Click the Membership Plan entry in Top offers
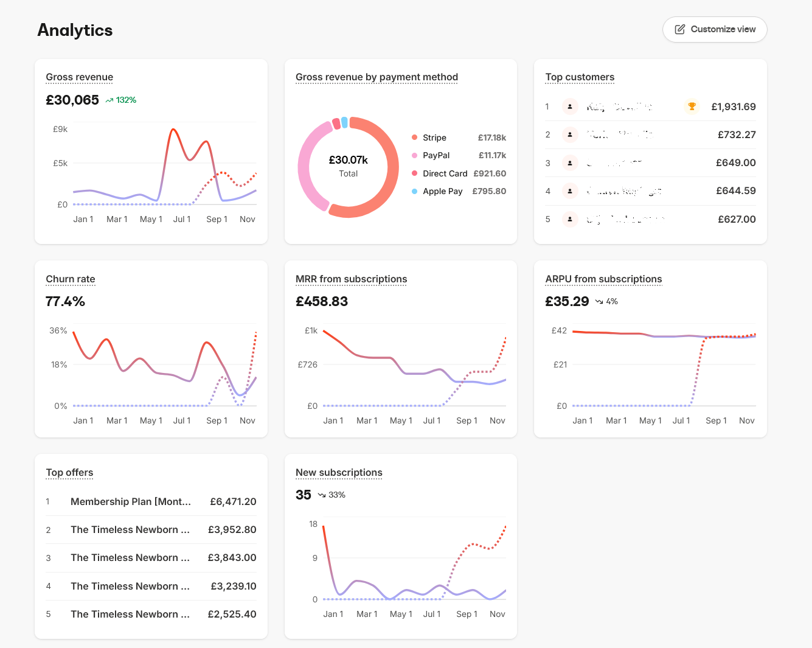Viewport: 812px width, 648px height. (131, 501)
